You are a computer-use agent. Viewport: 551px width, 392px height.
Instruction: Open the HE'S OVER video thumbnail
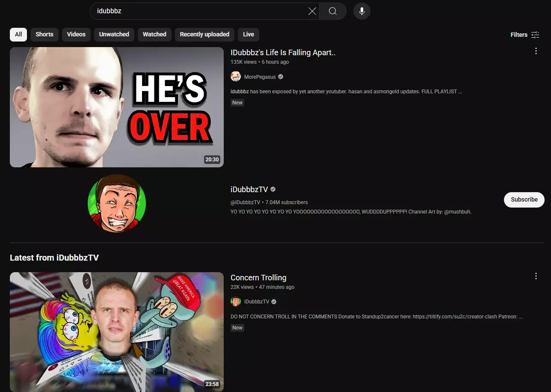117,107
